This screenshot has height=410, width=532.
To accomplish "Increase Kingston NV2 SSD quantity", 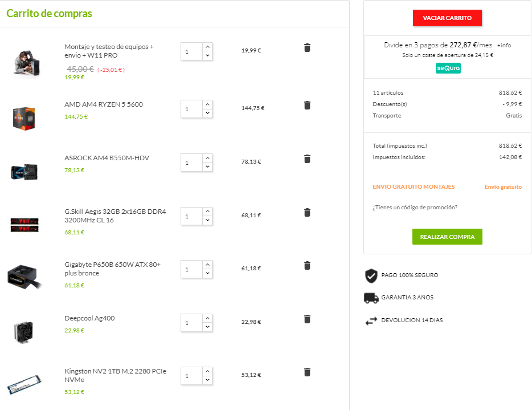I will [x=208, y=371].
